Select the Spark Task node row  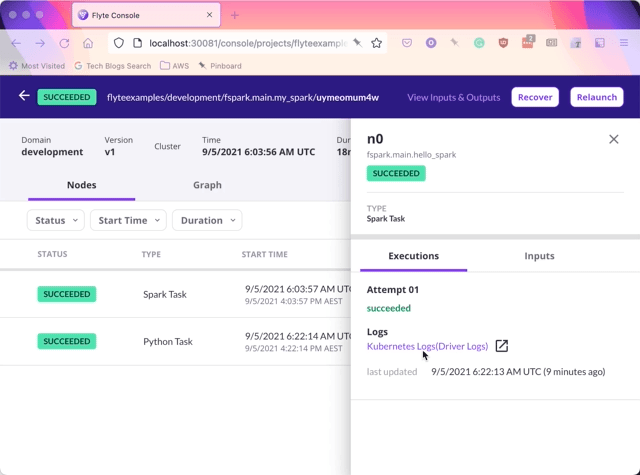[175, 294]
